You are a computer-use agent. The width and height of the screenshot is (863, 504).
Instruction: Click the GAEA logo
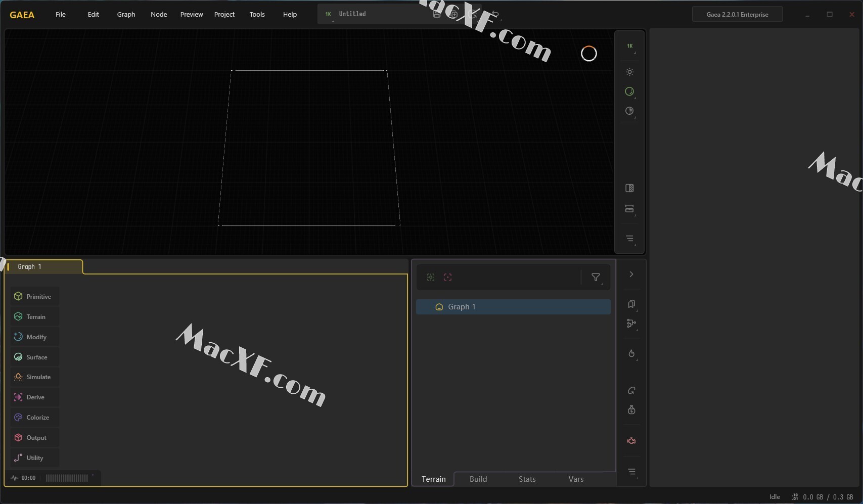(22, 15)
